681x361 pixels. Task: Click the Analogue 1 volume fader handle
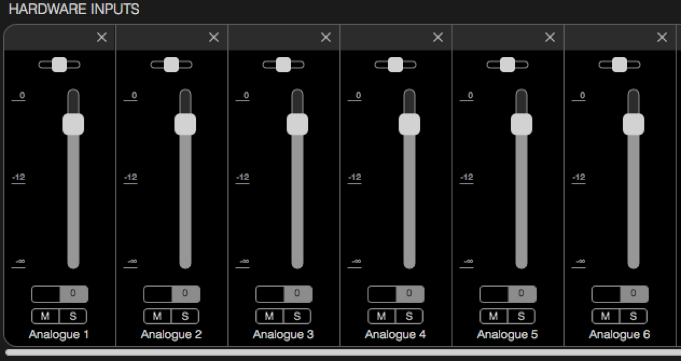coord(73,125)
